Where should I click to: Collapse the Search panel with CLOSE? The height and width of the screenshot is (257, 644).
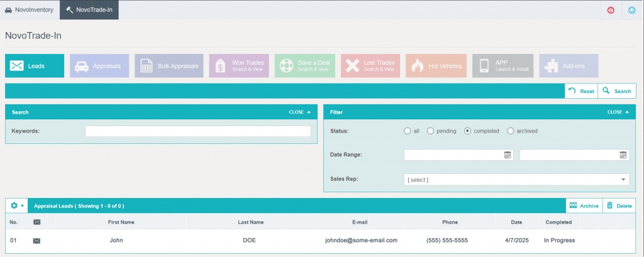[x=300, y=112]
